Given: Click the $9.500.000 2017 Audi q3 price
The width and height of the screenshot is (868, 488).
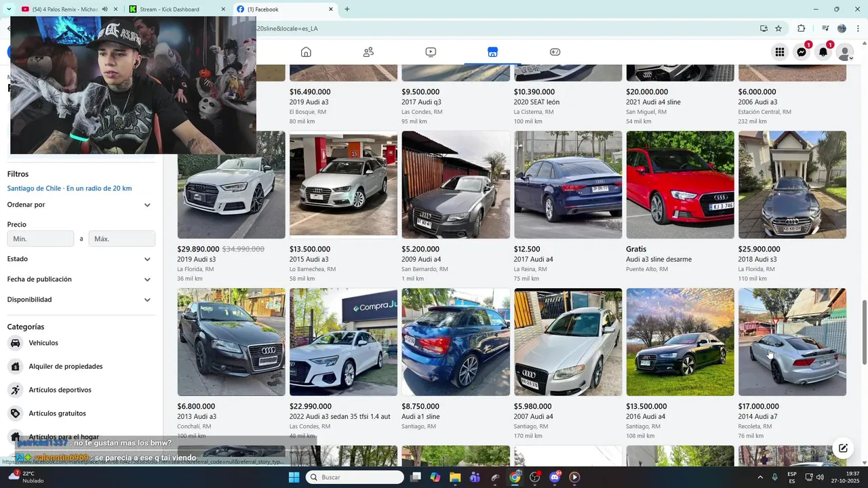Looking at the screenshot, I should (x=420, y=92).
